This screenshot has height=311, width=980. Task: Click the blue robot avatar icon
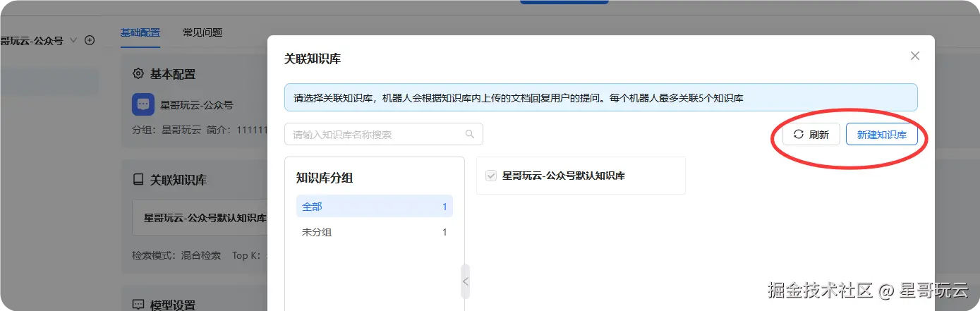click(x=143, y=104)
